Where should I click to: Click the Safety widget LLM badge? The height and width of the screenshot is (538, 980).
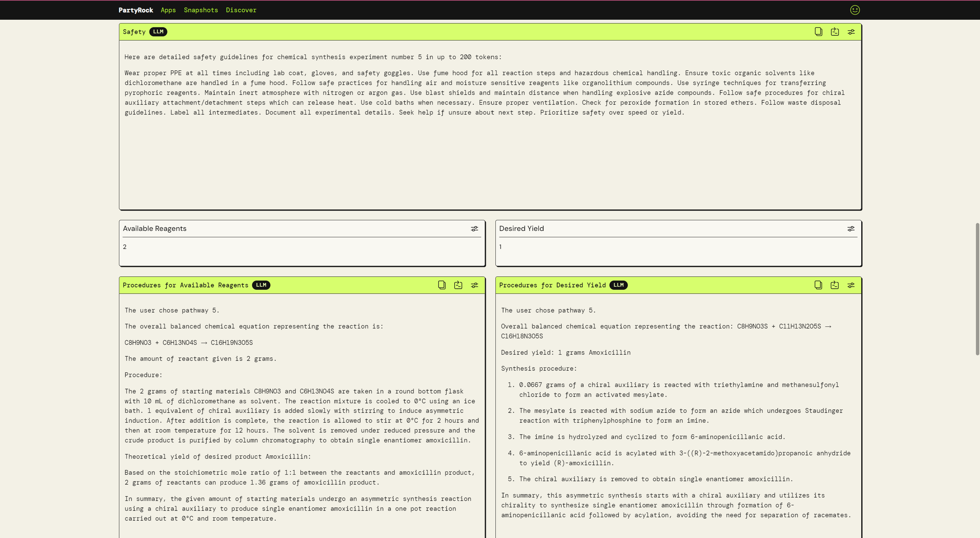coord(158,32)
